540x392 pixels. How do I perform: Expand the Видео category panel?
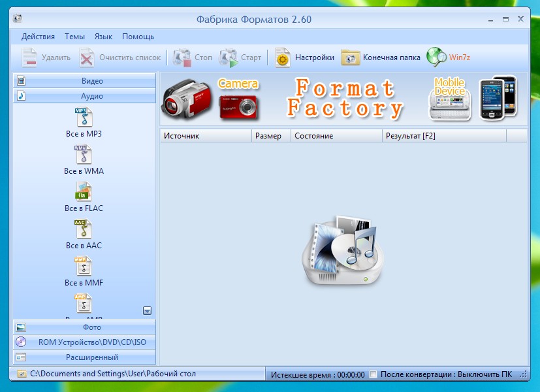point(85,81)
